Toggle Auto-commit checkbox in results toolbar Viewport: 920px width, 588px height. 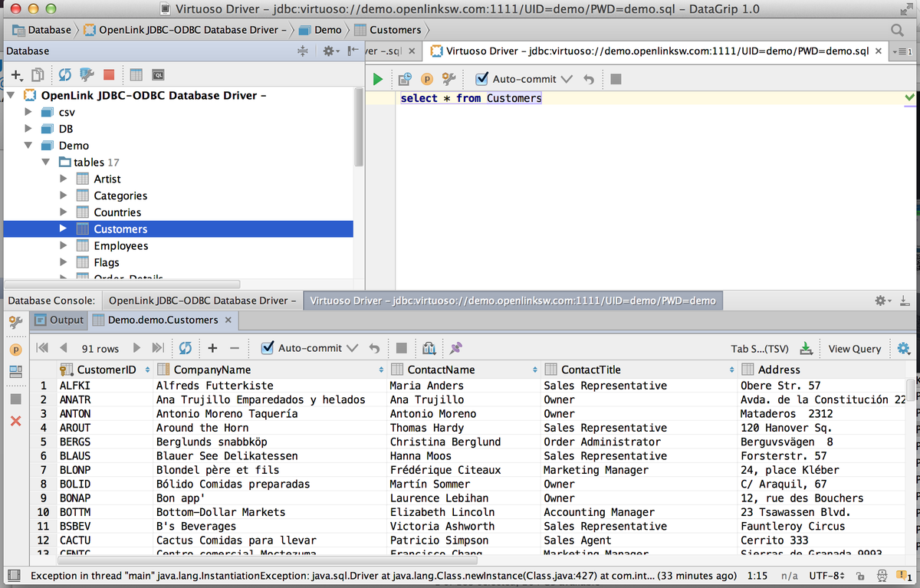pos(267,348)
